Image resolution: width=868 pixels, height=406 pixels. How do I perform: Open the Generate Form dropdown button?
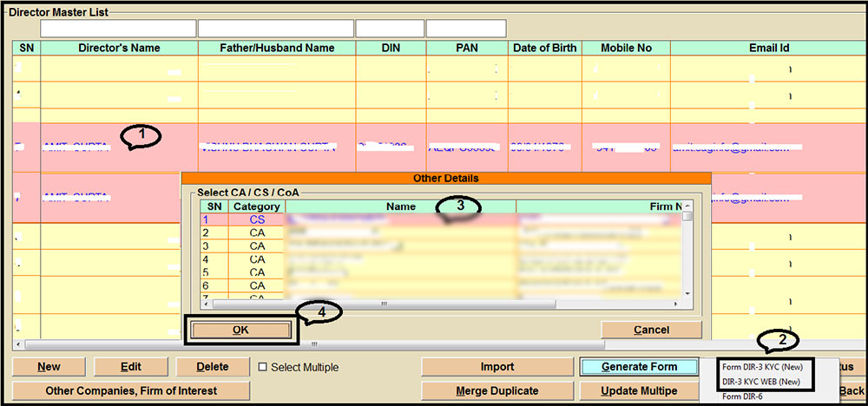(639, 367)
